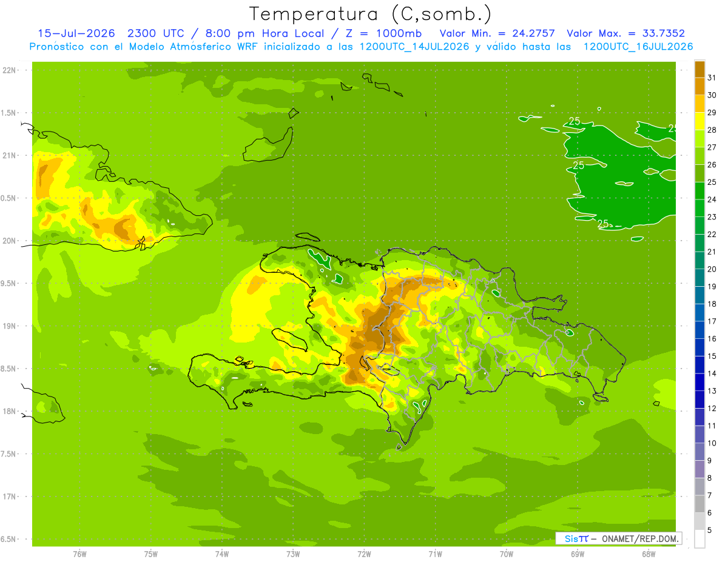Pick the legend swatch between 12 and 13
The height and width of the screenshot is (562, 728).
[699, 400]
